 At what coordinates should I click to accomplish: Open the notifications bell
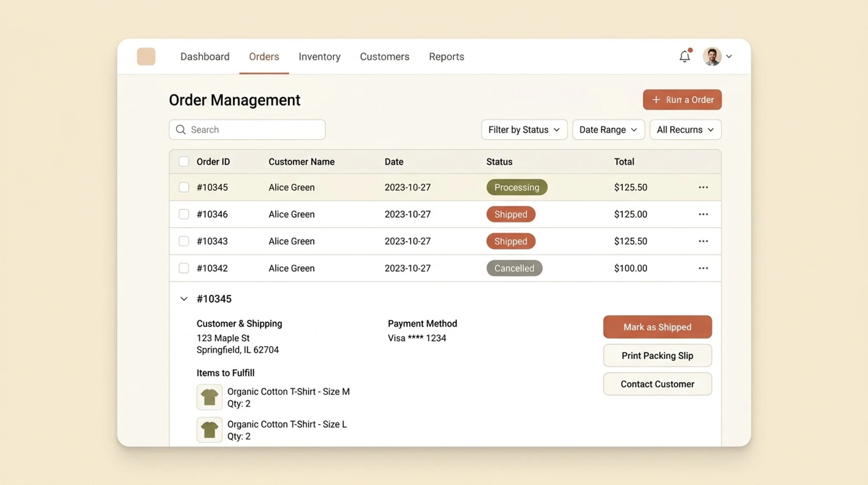pos(685,56)
